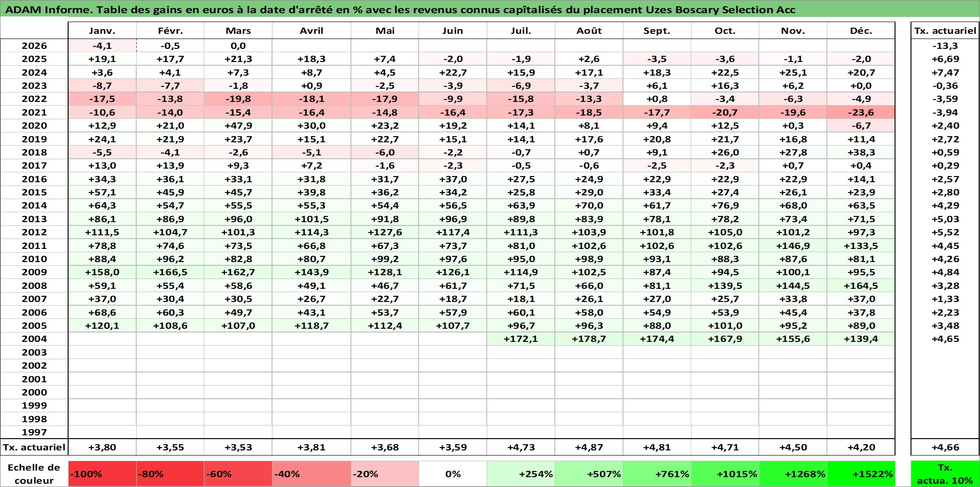Click the 'Tx. actuariel' right column header
Viewport: 980px width, 487px height.
pyautogui.click(x=945, y=31)
